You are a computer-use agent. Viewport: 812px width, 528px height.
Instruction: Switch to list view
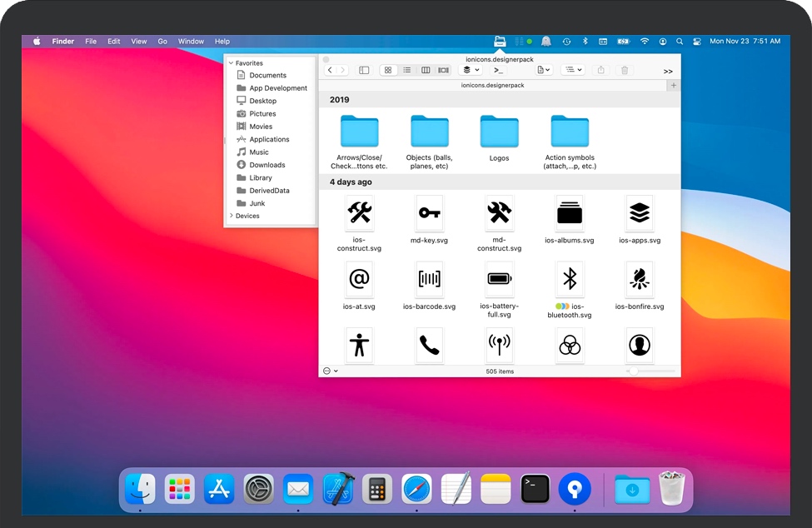point(406,71)
